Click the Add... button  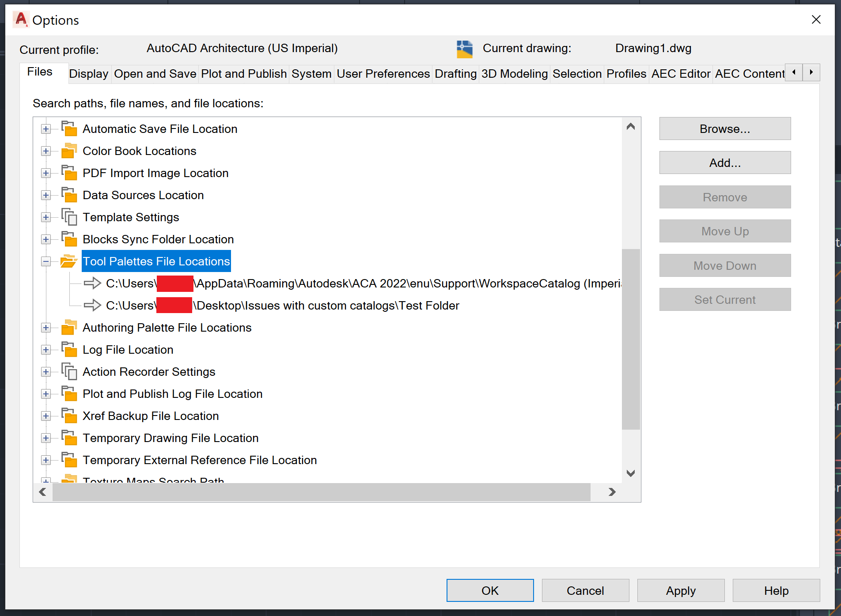click(725, 163)
